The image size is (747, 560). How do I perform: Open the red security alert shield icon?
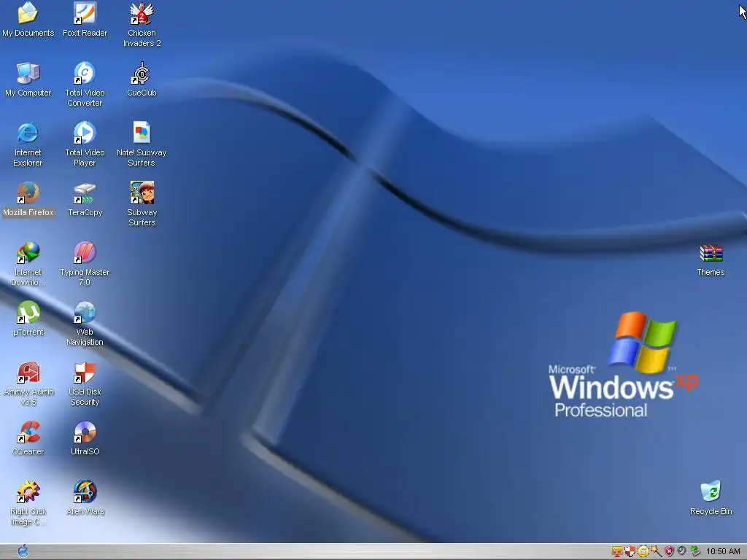pyautogui.click(x=669, y=551)
